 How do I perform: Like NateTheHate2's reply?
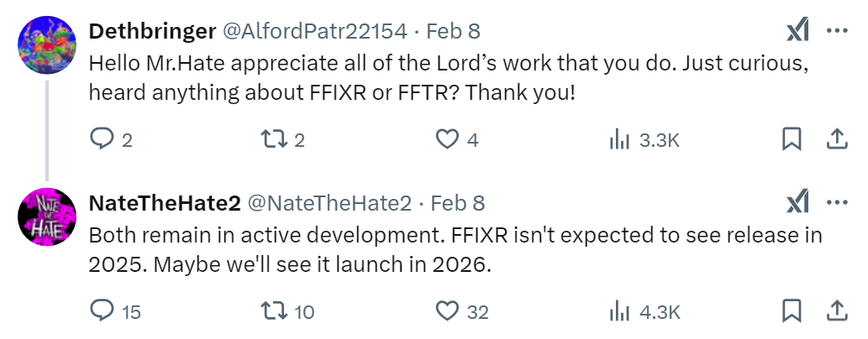[446, 311]
